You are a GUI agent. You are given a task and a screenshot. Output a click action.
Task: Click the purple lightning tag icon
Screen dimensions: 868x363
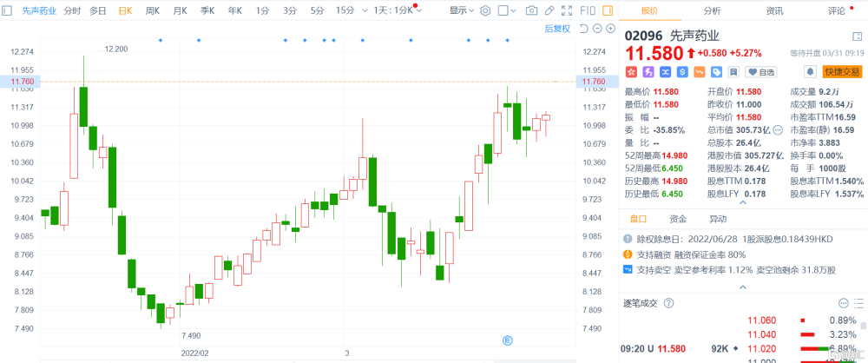coord(648,72)
